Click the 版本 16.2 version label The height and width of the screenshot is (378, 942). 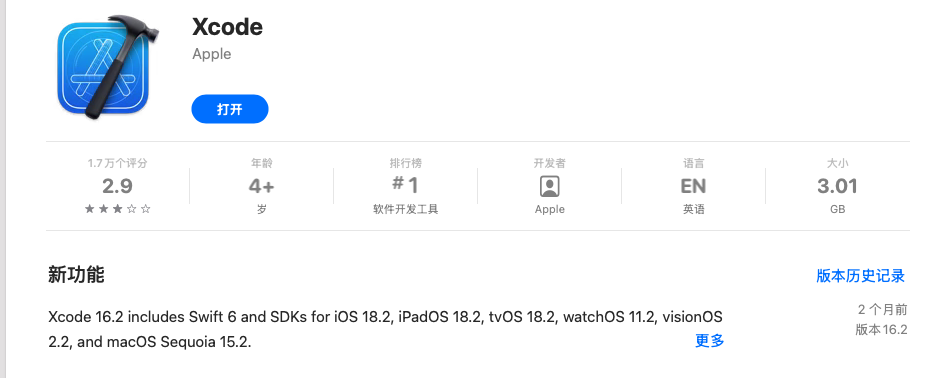point(881,330)
